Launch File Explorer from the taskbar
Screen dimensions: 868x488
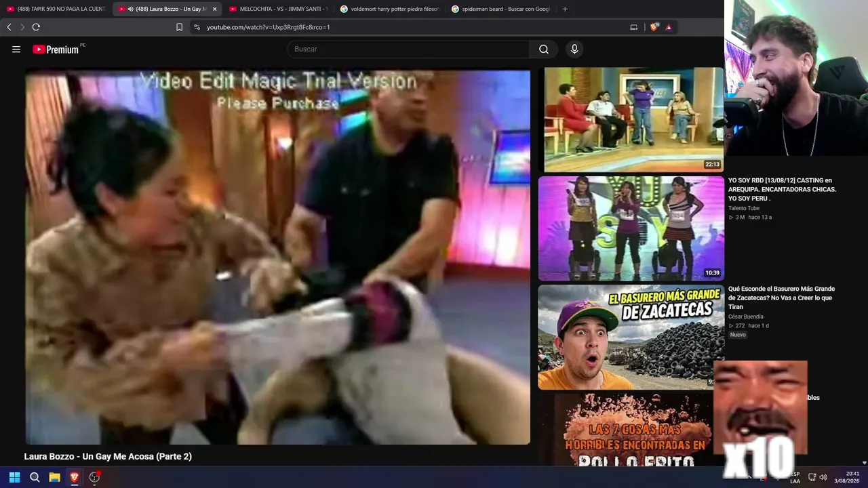coord(54,477)
